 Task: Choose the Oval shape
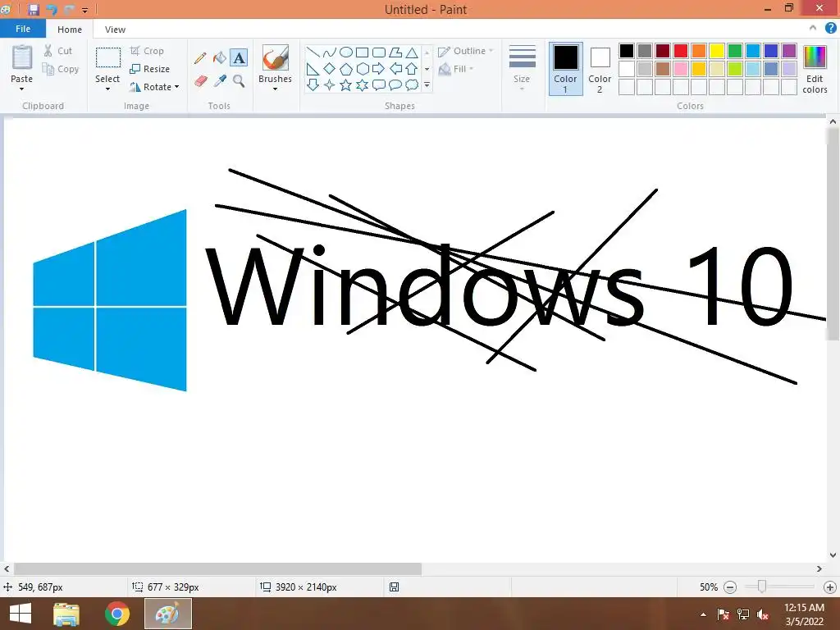click(x=346, y=52)
